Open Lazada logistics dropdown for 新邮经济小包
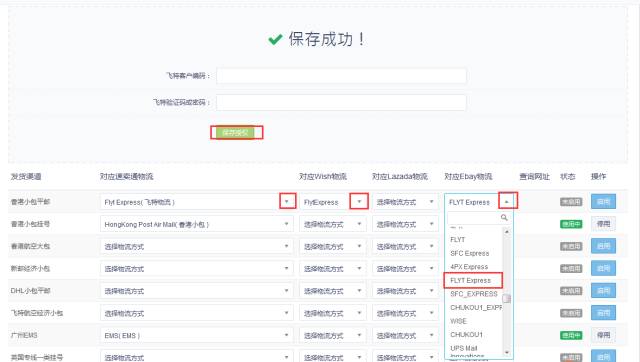This screenshot has height=362, width=640. [405, 269]
